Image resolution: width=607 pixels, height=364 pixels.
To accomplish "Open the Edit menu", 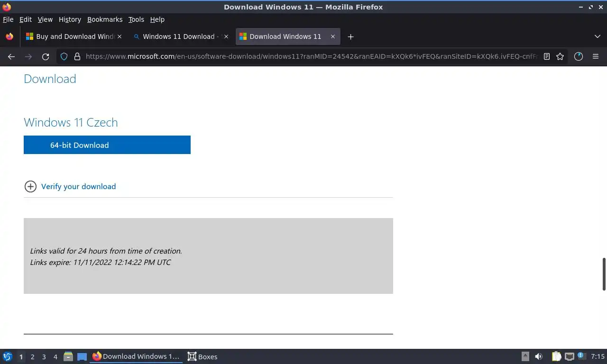I will click(26, 19).
